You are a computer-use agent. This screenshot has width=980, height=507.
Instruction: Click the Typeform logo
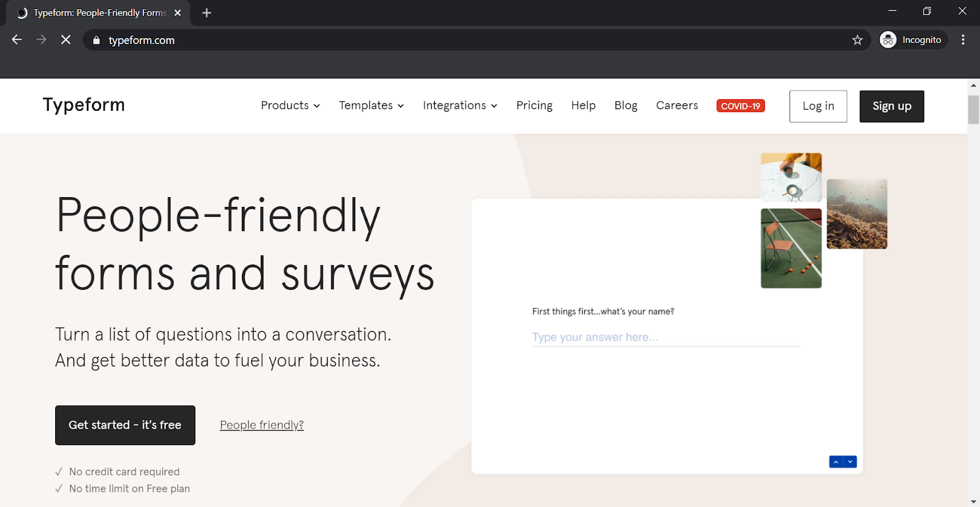tap(84, 105)
